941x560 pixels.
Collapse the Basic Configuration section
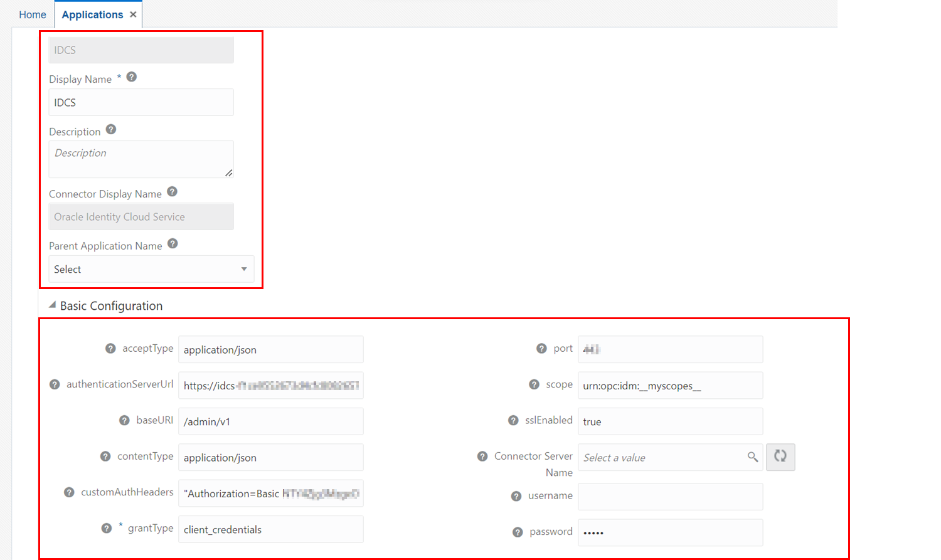click(53, 305)
